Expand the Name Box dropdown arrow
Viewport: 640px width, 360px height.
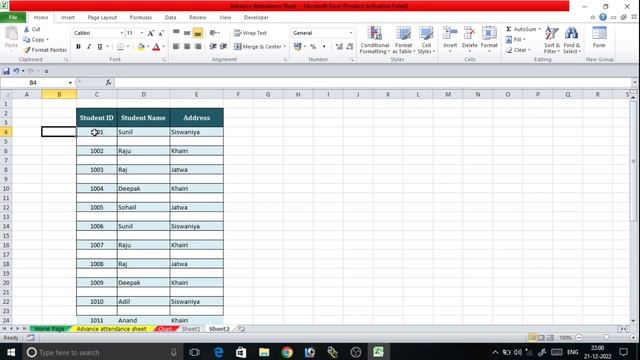coord(70,83)
